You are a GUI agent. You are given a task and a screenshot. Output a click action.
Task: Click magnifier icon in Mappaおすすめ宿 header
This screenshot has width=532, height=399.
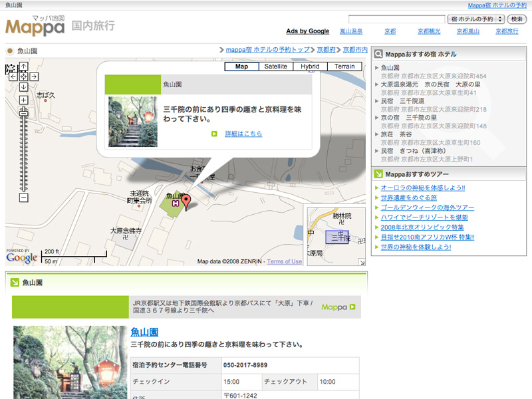378,55
